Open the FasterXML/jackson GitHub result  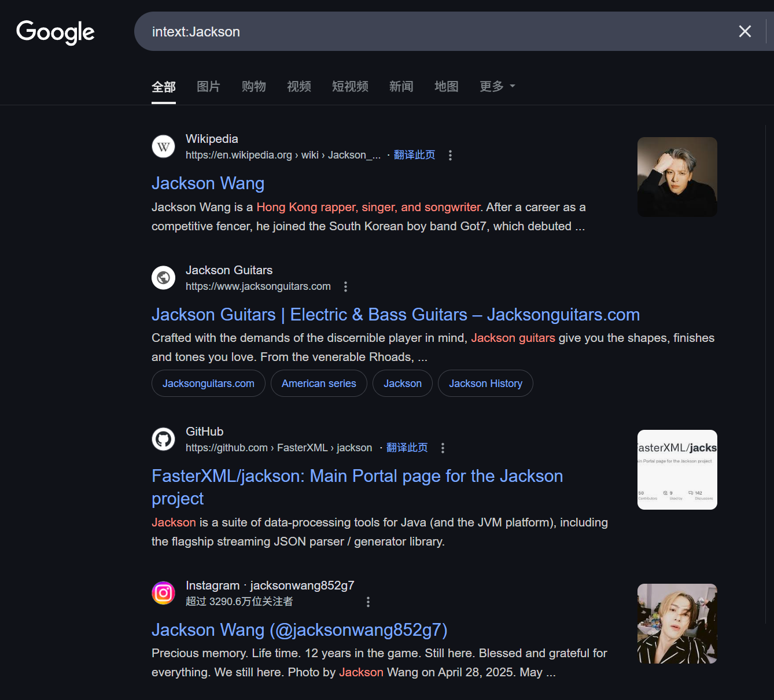pos(357,487)
